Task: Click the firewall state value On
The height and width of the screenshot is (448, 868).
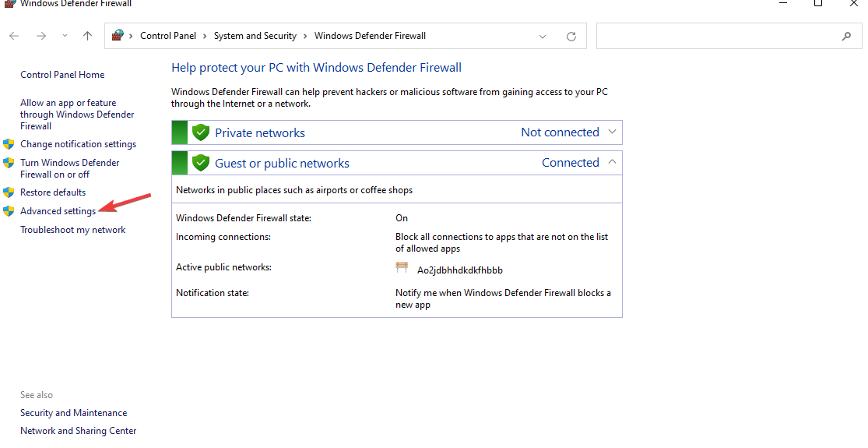Action: click(x=402, y=218)
